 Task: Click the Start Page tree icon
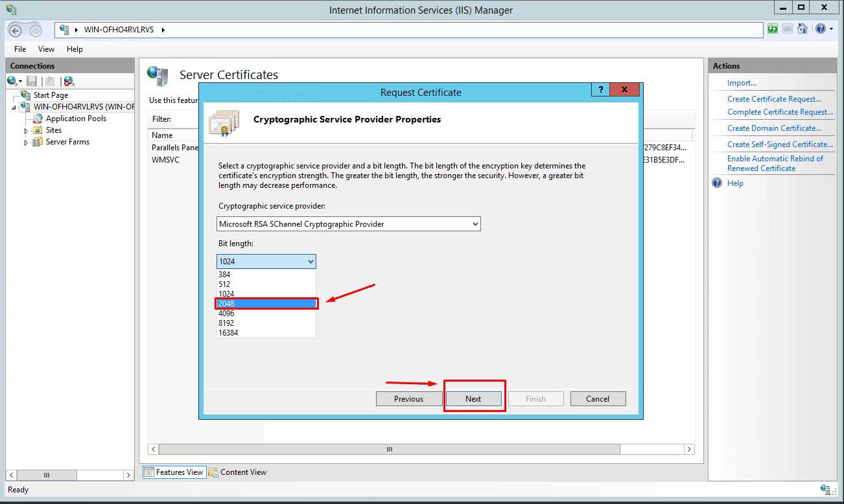pos(26,95)
